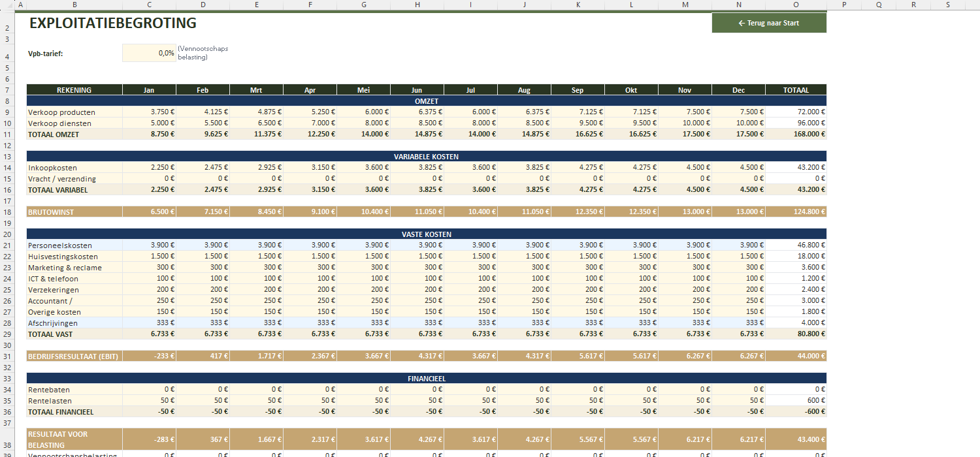This screenshot has width=980, height=457.
Task: Select the Huisvestingskosten row label
Action: [x=74, y=257]
